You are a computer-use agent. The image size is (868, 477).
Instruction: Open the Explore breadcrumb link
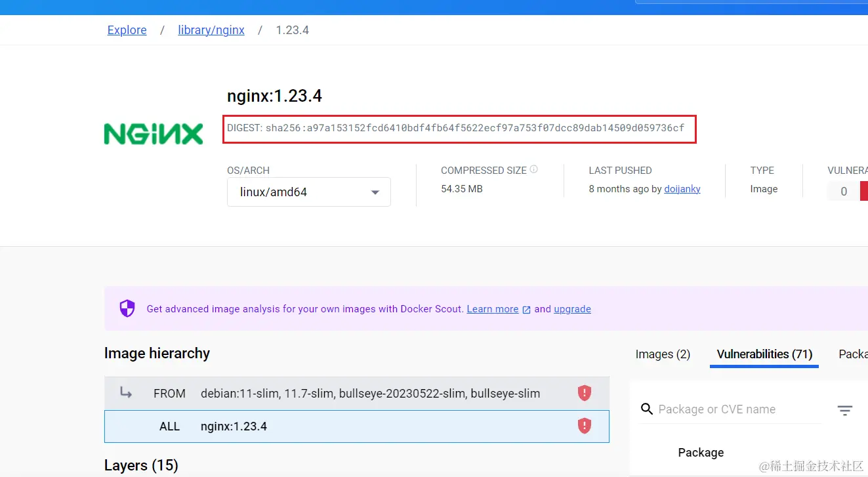[127, 30]
